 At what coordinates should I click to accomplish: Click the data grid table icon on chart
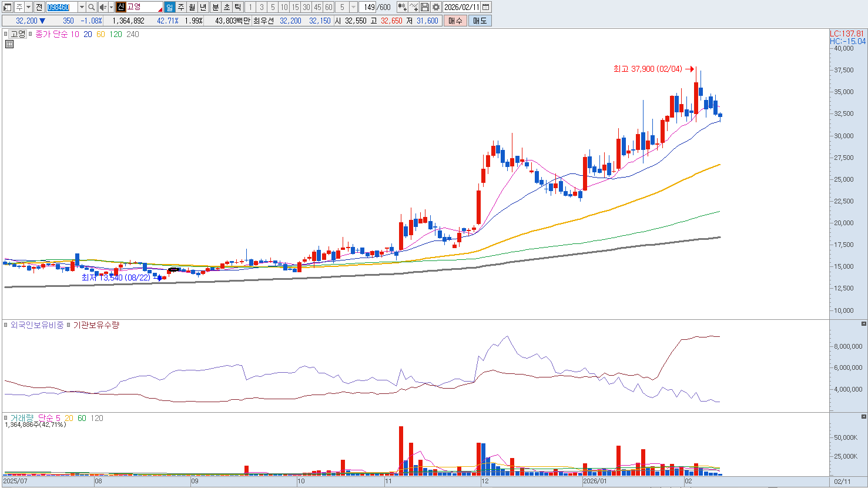point(9,44)
